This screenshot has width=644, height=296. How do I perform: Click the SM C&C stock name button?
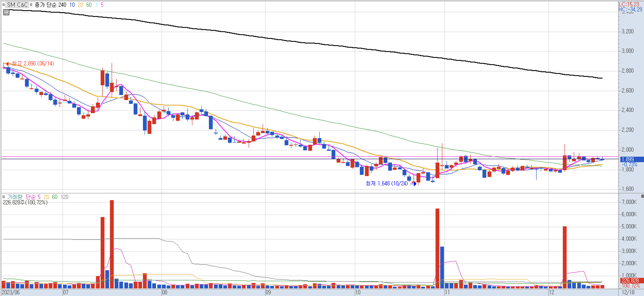click(17, 5)
